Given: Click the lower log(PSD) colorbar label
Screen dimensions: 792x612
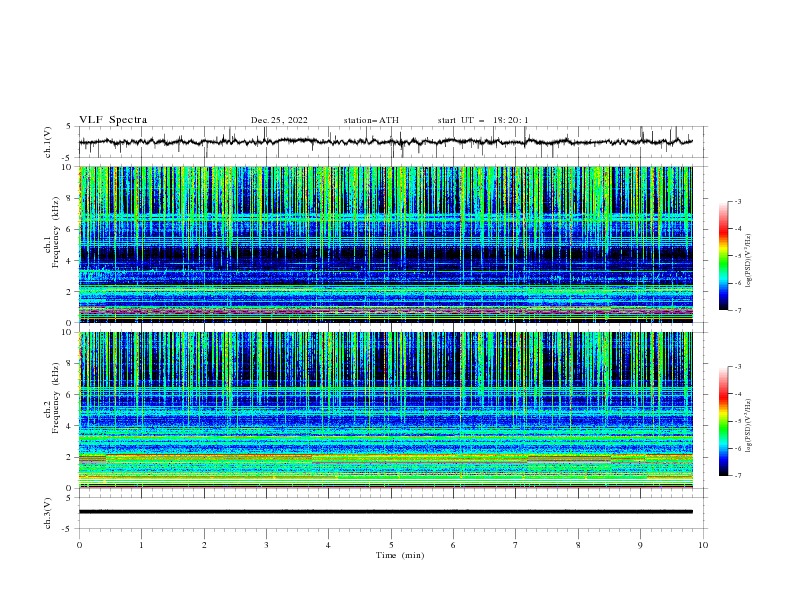Looking at the screenshot, I should [x=749, y=426].
